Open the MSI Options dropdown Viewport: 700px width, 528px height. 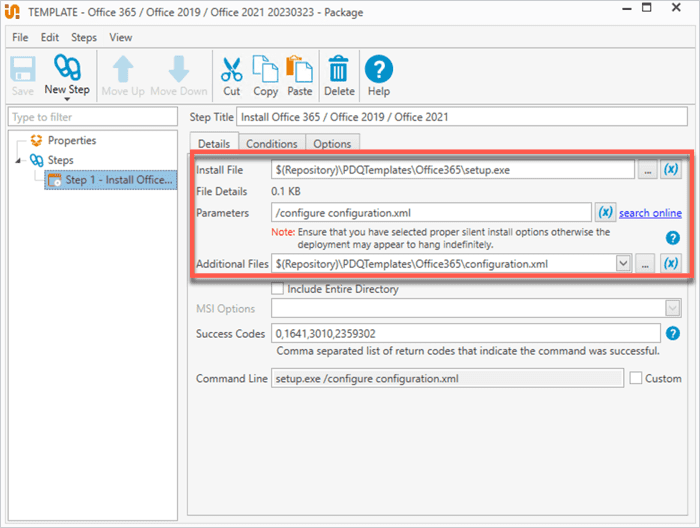[x=672, y=308]
